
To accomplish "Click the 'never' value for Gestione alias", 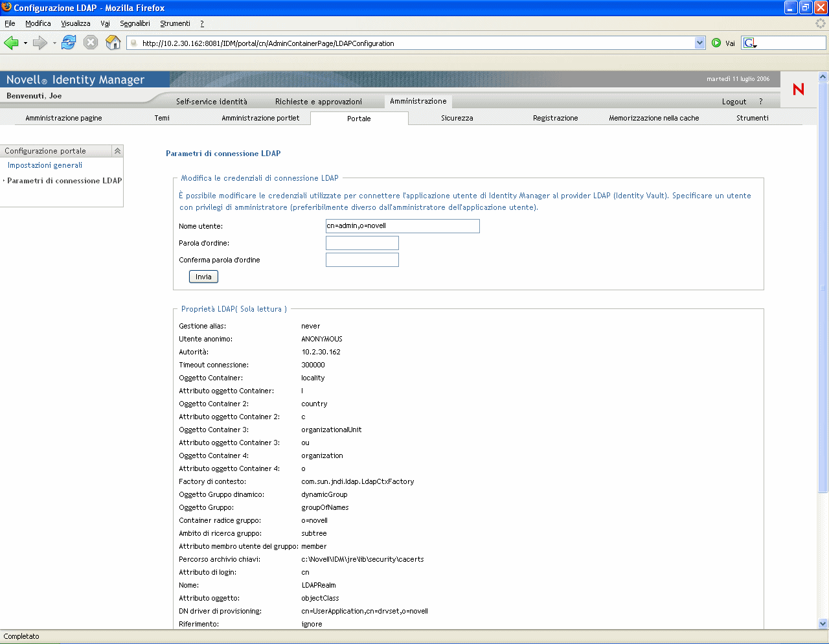I will (311, 326).
